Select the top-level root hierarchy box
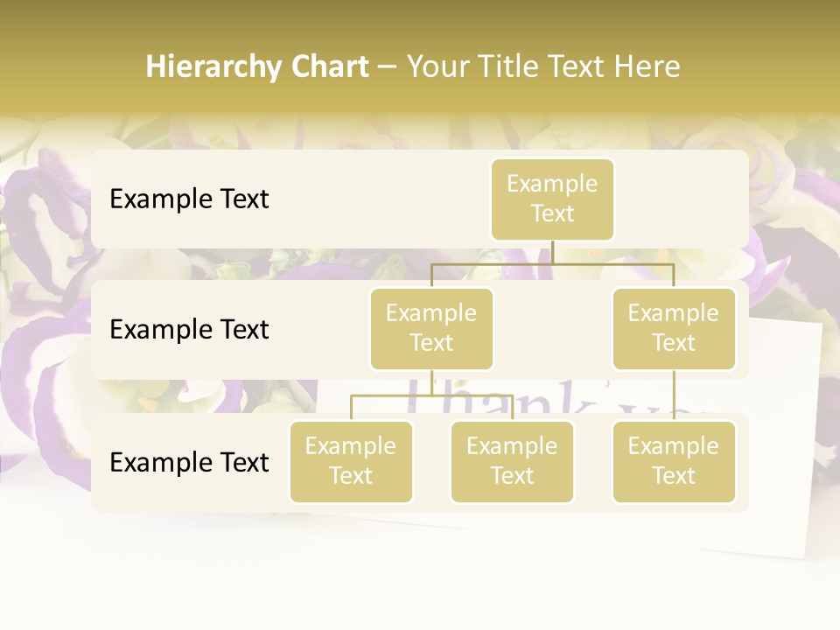The image size is (840, 630). click(552, 199)
